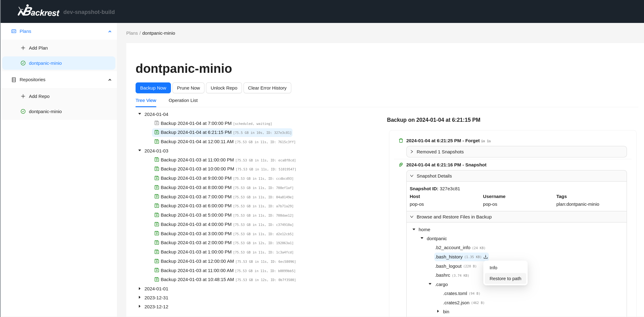Screen dimensions: 644x317
Task: Expand the 2024-01-01 backup group
Action: 140,288
